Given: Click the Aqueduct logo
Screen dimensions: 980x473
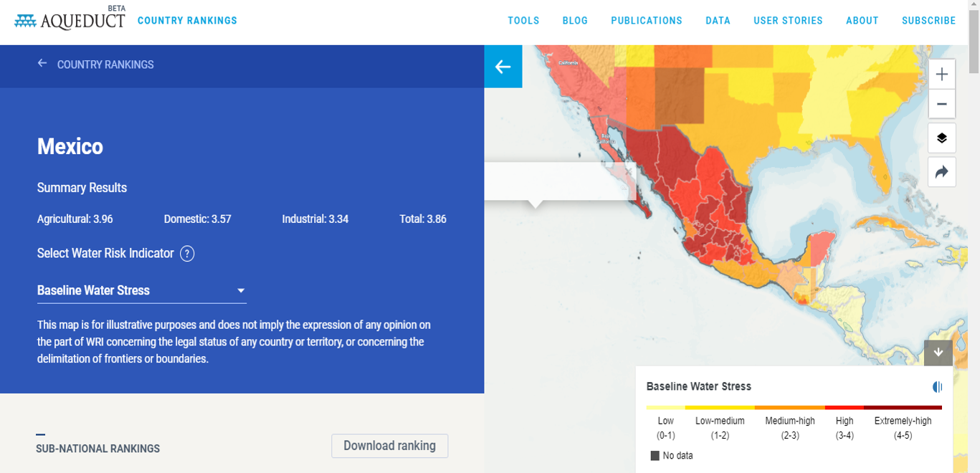Looking at the screenshot, I should tap(70, 19).
